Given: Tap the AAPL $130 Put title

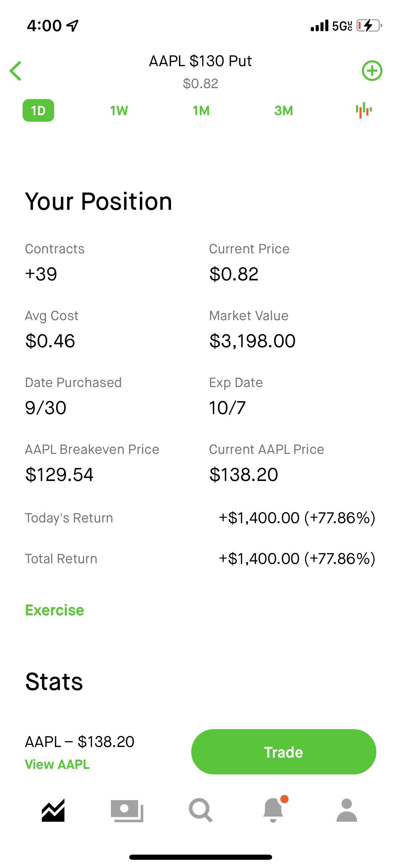Looking at the screenshot, I should [x=200, y=61].
